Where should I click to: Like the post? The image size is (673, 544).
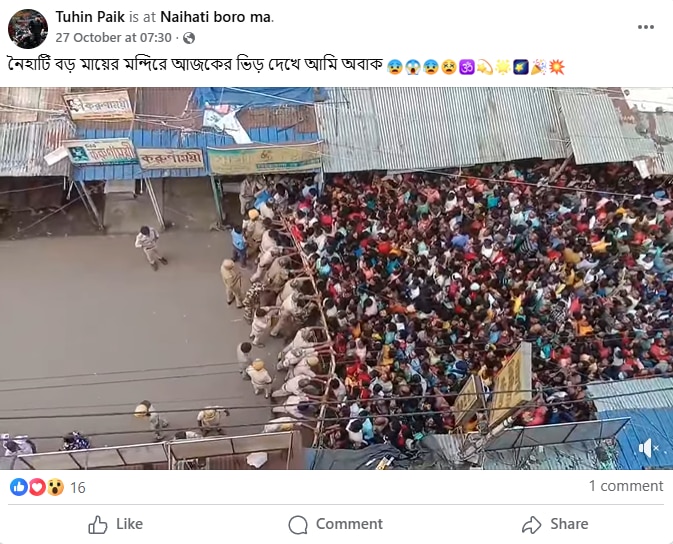tap(115, 524)
